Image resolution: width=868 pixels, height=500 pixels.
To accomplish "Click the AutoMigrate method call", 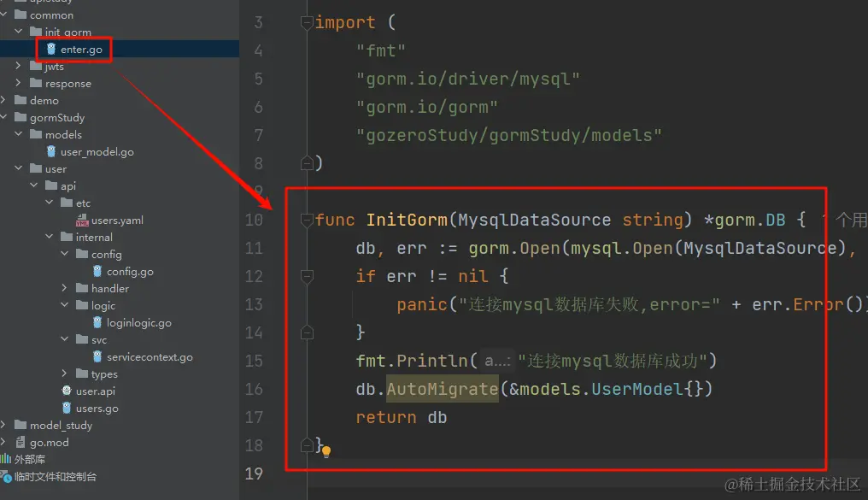I will 443,389.
